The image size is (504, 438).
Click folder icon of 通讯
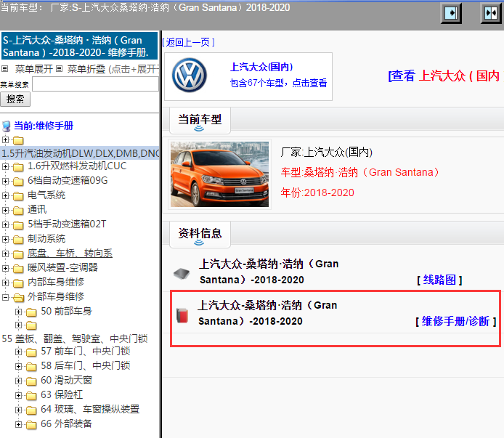[18, 211]
